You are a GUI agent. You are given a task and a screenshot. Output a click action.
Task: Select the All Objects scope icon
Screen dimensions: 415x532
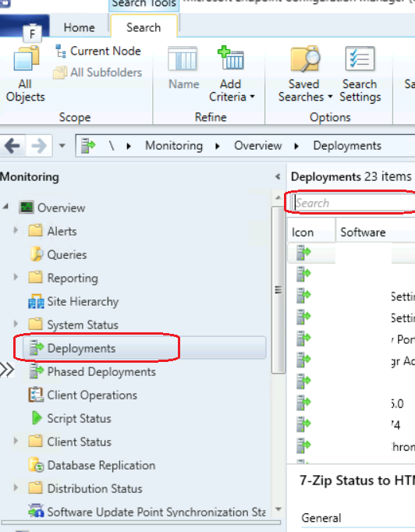coord(26,59)
